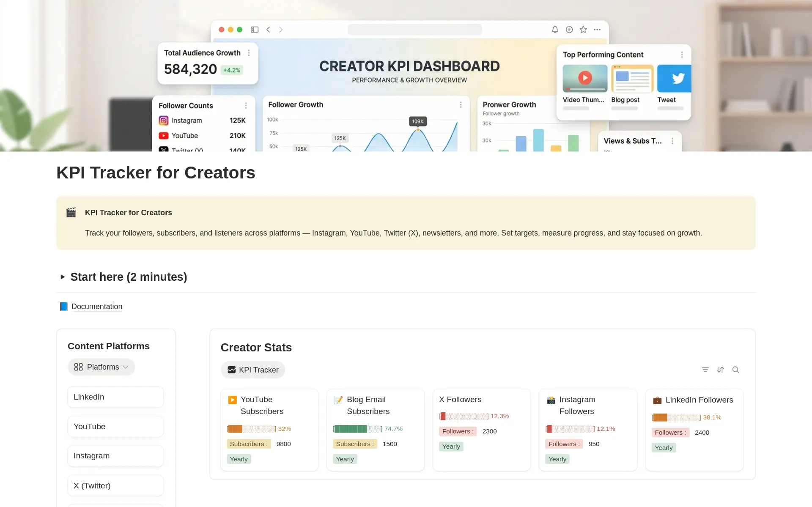Open the X (Twitter) platform entry
Viewport: 812px width, 507px height.
(115, 485)
